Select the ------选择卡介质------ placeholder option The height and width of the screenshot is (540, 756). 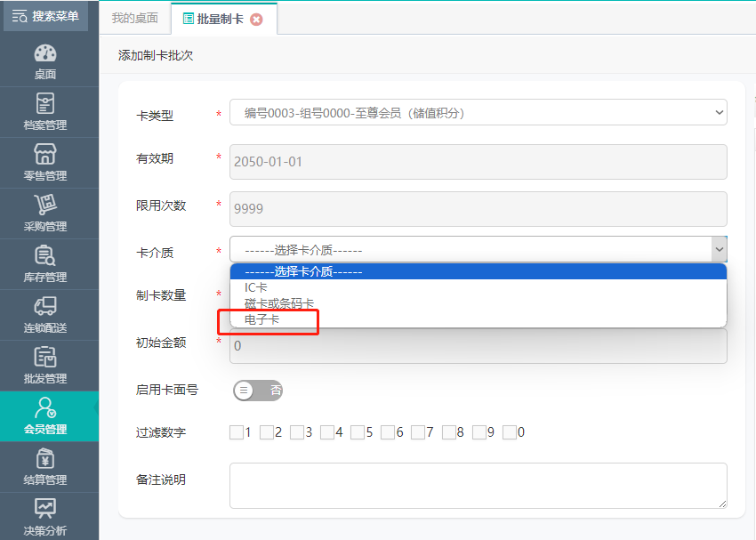pos(479,272)
